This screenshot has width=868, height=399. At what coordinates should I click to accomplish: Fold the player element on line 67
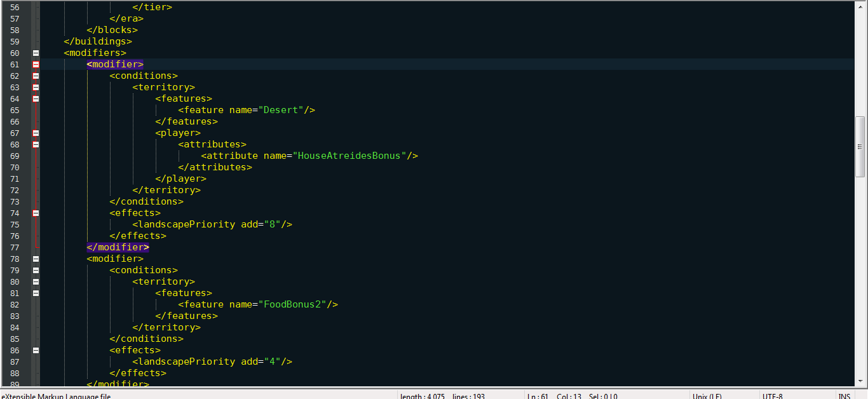click(36, 133)
